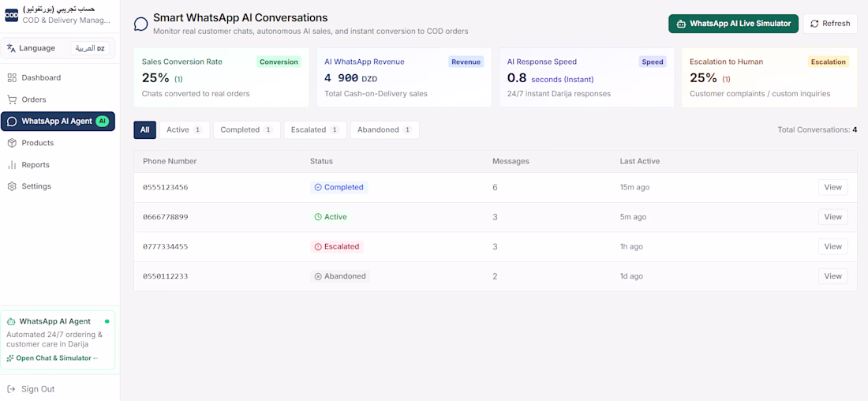Click the Sales Conversion Rate card title

(x=182, y=62)
